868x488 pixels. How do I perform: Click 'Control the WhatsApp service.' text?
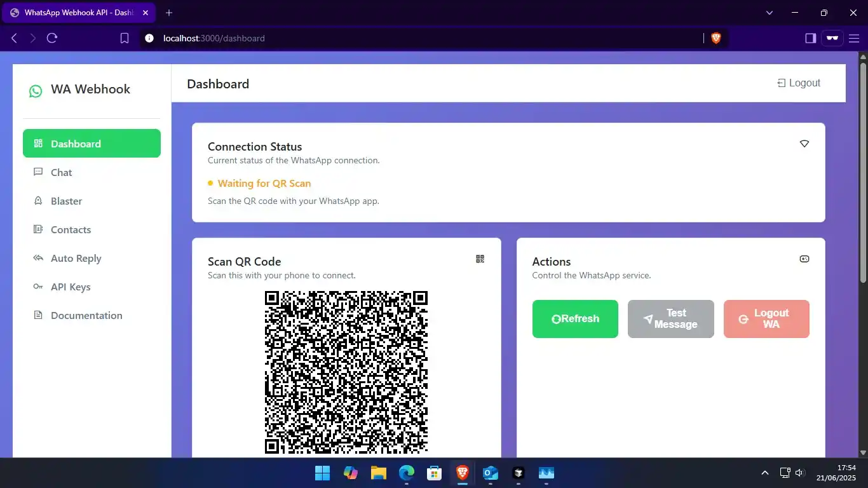592,276
